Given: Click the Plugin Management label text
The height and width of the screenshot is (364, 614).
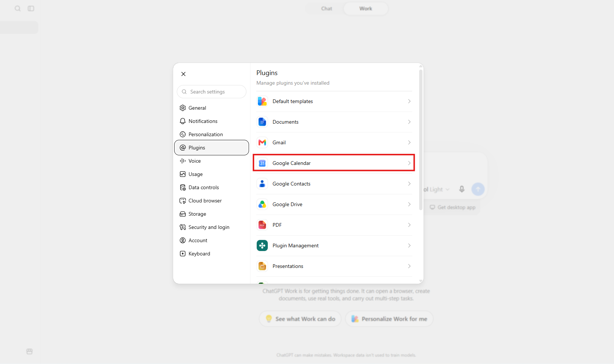Looking at the screenshot, I should [295, 245].
